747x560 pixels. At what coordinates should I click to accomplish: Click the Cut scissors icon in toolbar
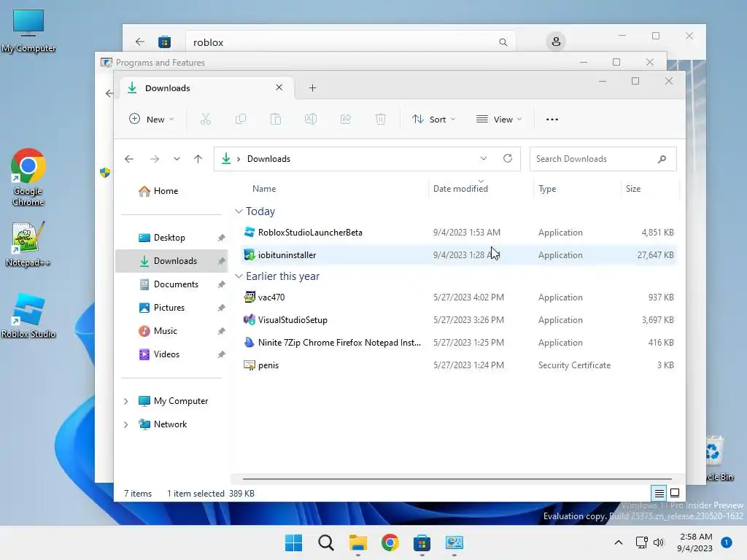coord(205,119)
